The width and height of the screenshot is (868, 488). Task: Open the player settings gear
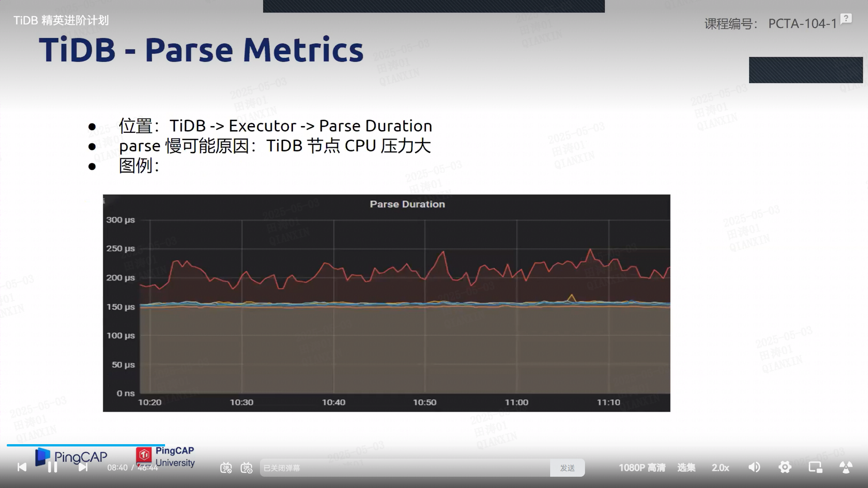(x=785, y=468)
